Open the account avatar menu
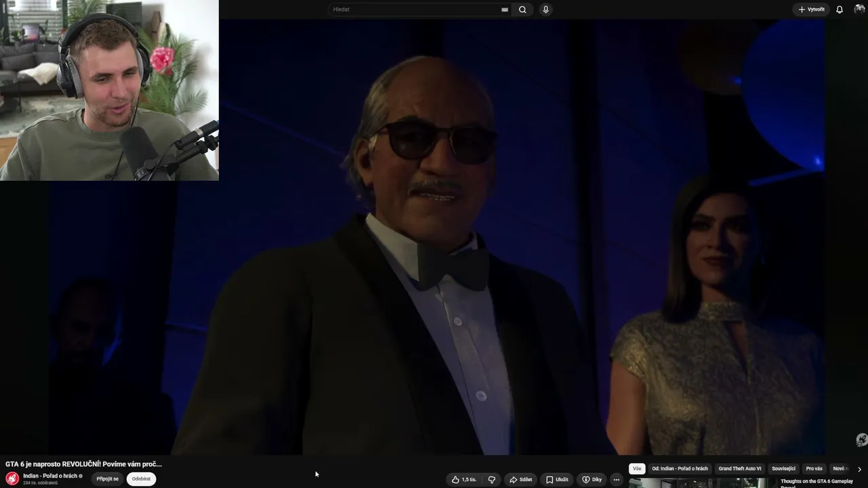Image resolution: width=868 pixels, height=488 pixels. [x=859, y=9]
